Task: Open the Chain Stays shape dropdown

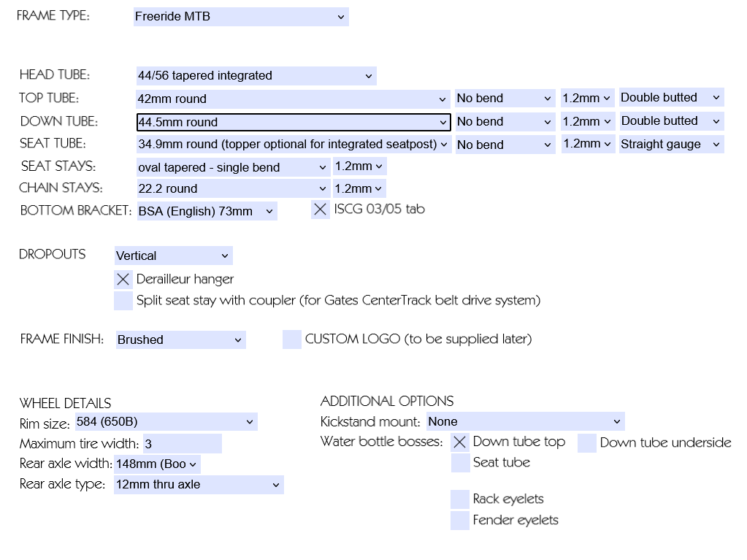Action: [x=233, y=188]
